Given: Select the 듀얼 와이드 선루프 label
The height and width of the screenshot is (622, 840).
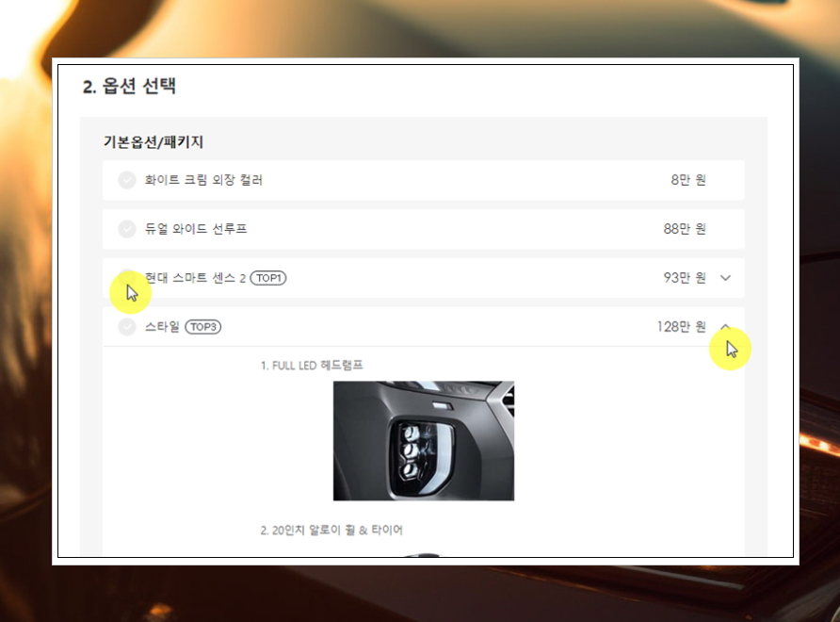Looking at the screenshot, I should pos(196,229).
